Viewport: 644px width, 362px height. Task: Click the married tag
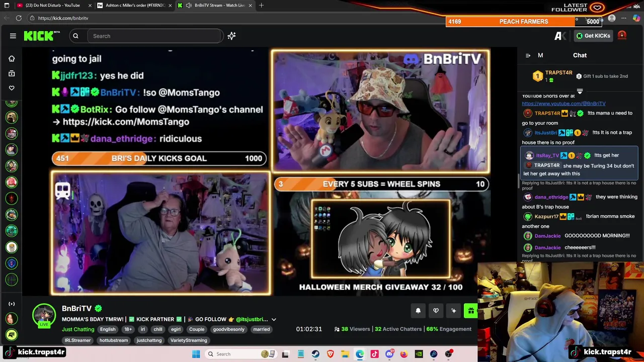[x=261, y=329]
